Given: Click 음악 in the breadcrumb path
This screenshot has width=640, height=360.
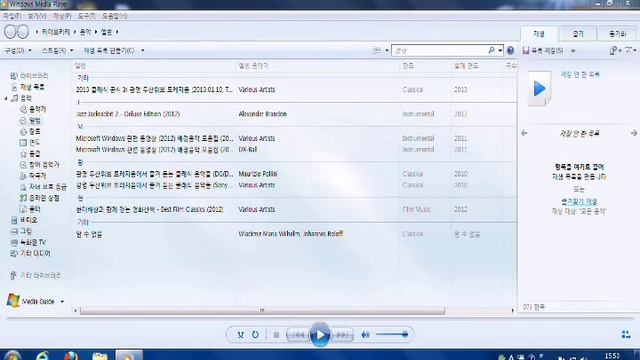Looking at the screenshot, I should pos(85,32).
